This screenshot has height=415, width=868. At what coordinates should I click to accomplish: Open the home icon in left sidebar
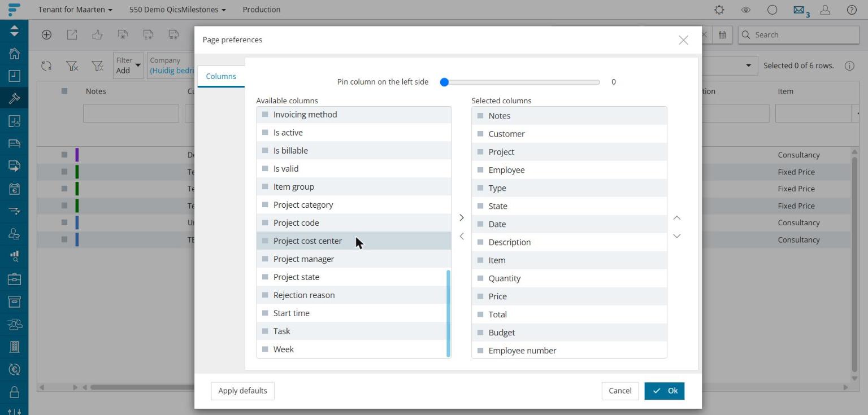14,53
